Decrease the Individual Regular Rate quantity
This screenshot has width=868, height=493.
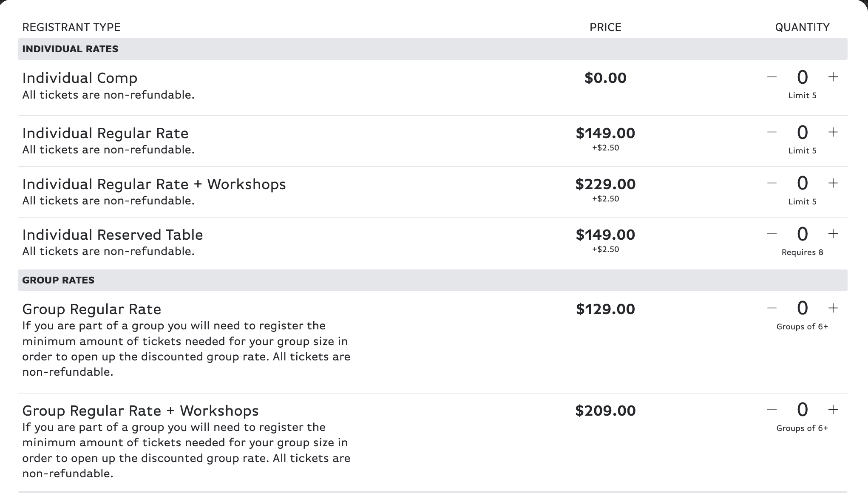(772, 132)
